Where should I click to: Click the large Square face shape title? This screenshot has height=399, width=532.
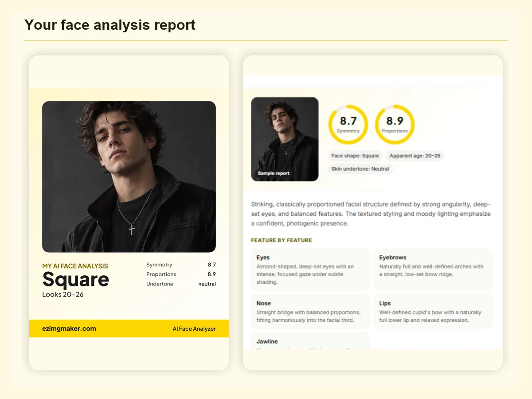76,280
